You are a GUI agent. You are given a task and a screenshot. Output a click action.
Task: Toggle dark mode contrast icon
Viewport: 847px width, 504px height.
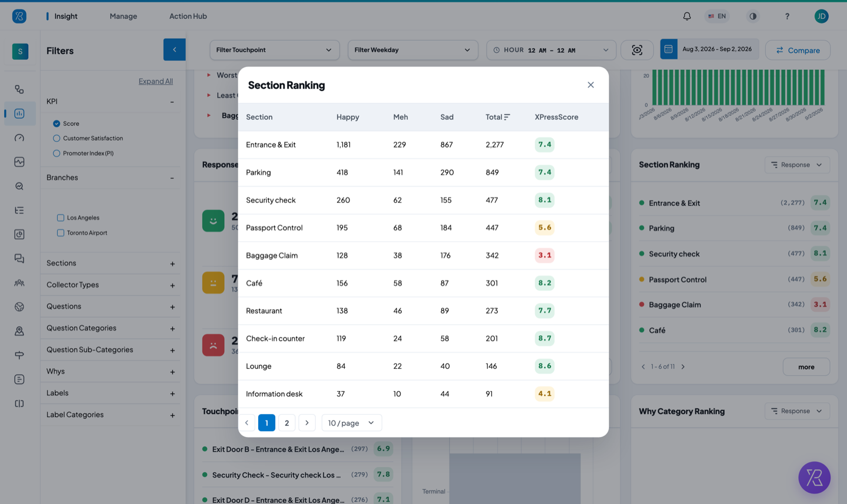click(x=753, y=16)
